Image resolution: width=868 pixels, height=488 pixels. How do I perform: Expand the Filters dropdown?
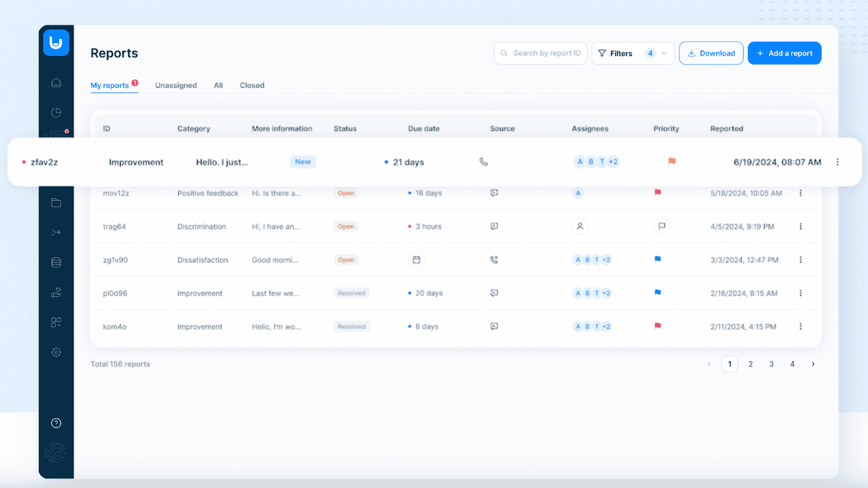tap(632, 53)
